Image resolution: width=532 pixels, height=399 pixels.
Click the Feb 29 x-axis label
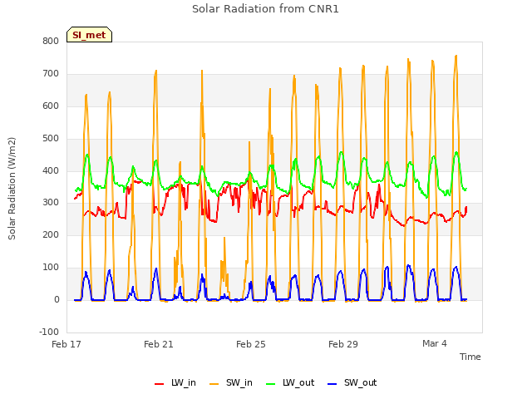(x=343, y=344)
